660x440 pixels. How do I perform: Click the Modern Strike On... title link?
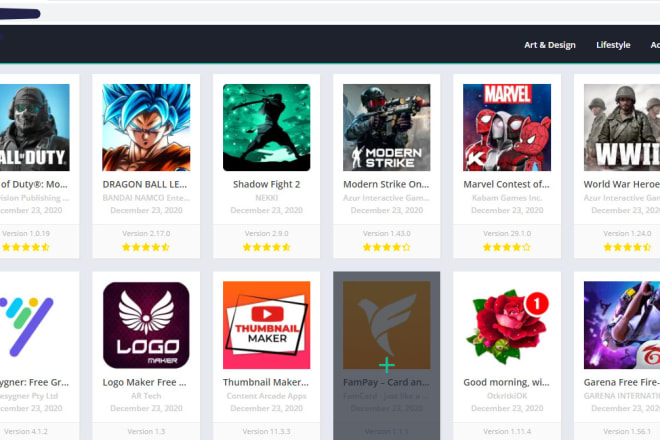386,184
